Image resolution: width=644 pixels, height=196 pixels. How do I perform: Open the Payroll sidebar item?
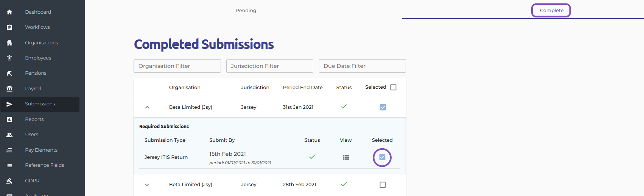[x=33, y=89]
